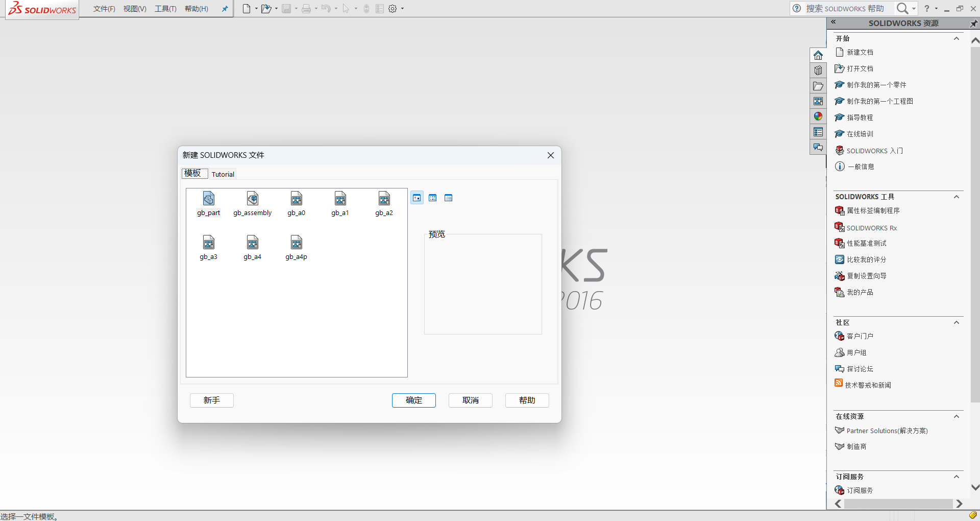Click the task pane vertical scrollbar
980x521 pixels.
click(x=975, y=225)
